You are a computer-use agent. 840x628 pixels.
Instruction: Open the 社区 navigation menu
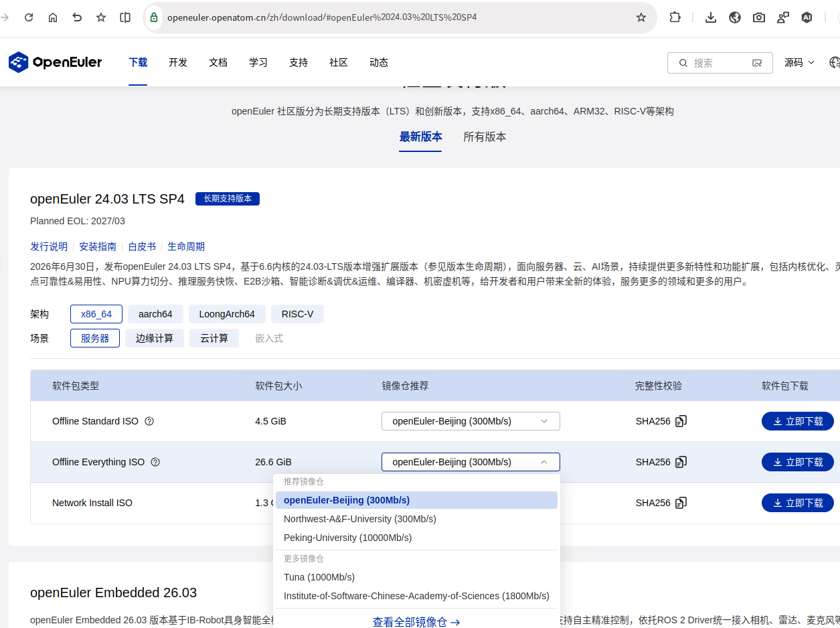point(339,62)
